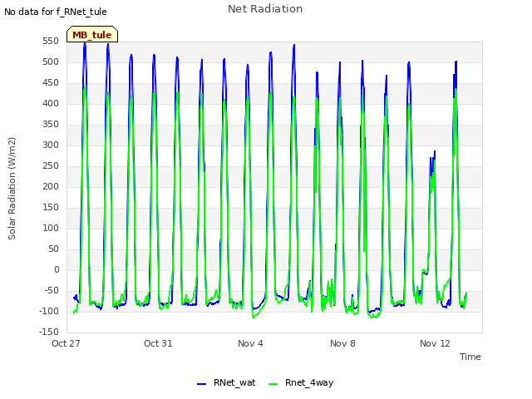Click the -100 y-axis tick label

point(49,311)
